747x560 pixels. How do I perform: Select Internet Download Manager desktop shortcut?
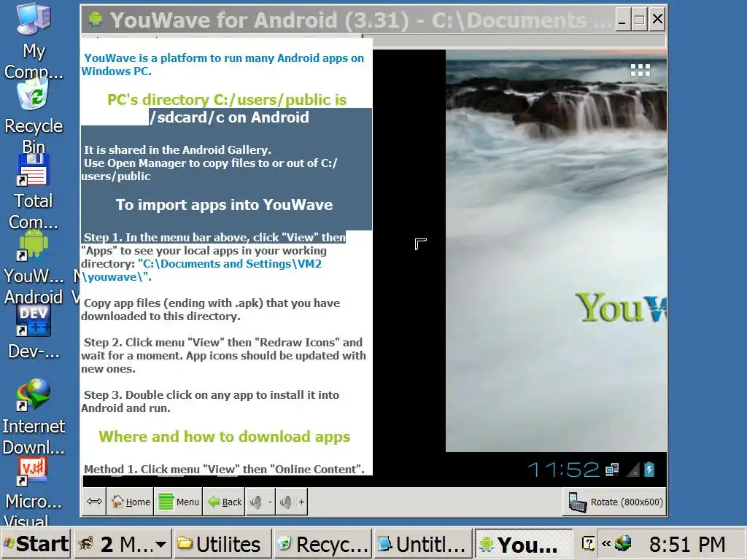(x=34, y=417)
